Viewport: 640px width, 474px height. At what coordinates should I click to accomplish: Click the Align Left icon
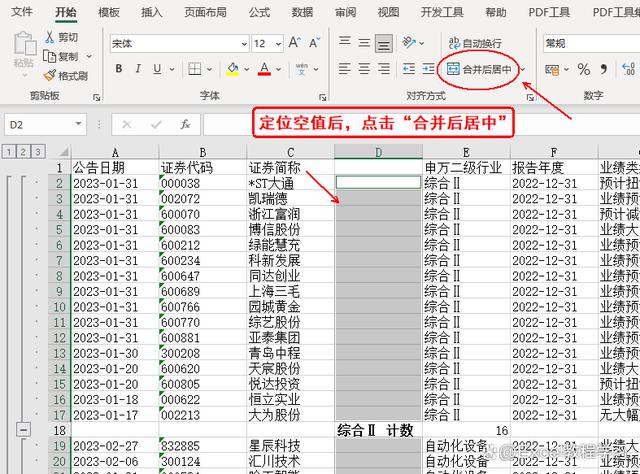344,69
